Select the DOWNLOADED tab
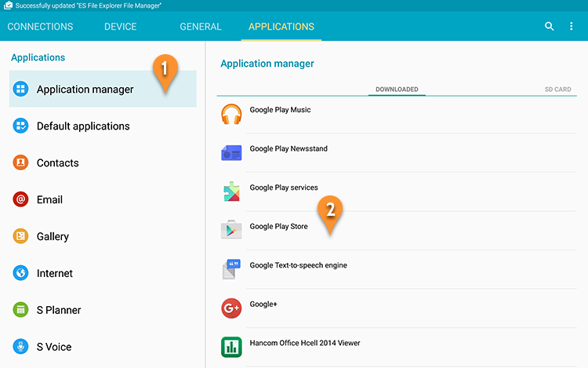The image size is (588, 368). coord(397,89)
